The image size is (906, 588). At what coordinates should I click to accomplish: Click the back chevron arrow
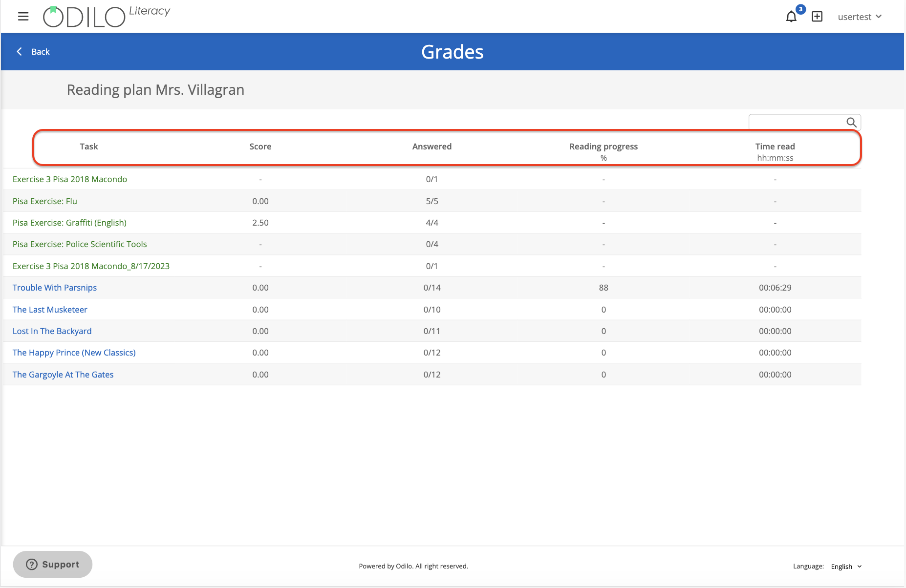(x=19, y=51)
